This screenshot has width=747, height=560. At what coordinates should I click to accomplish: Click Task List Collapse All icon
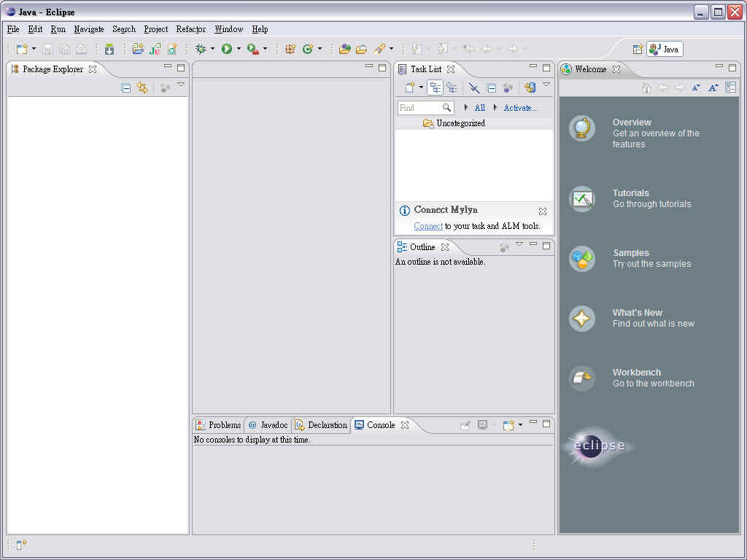[491, 87]
